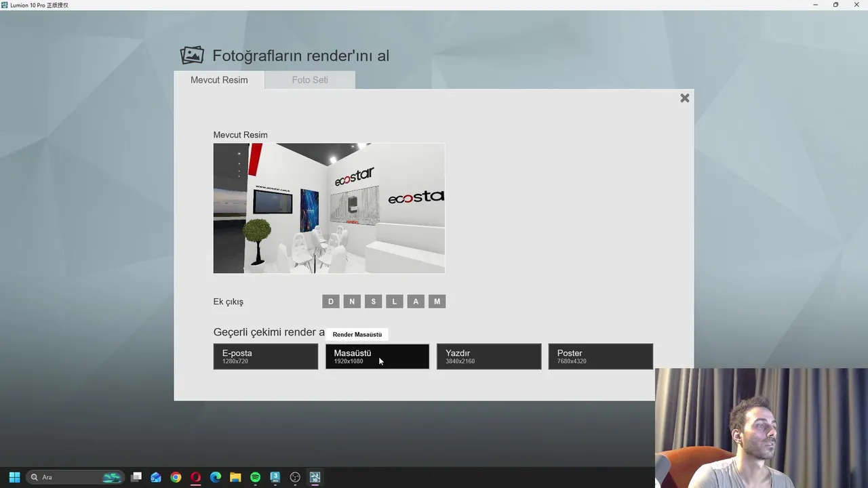
Task: Render at E-posta 1280x720 size
Action: click(266, 357)
